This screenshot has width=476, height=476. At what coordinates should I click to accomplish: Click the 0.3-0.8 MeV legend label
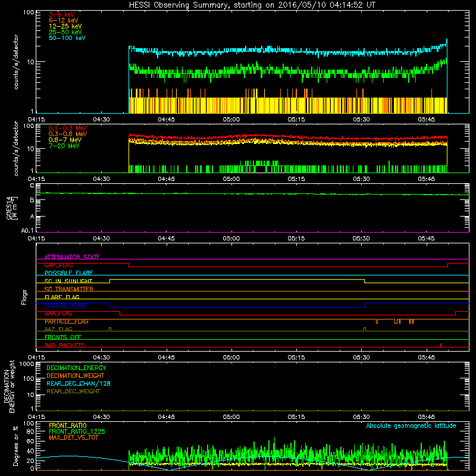68,134
